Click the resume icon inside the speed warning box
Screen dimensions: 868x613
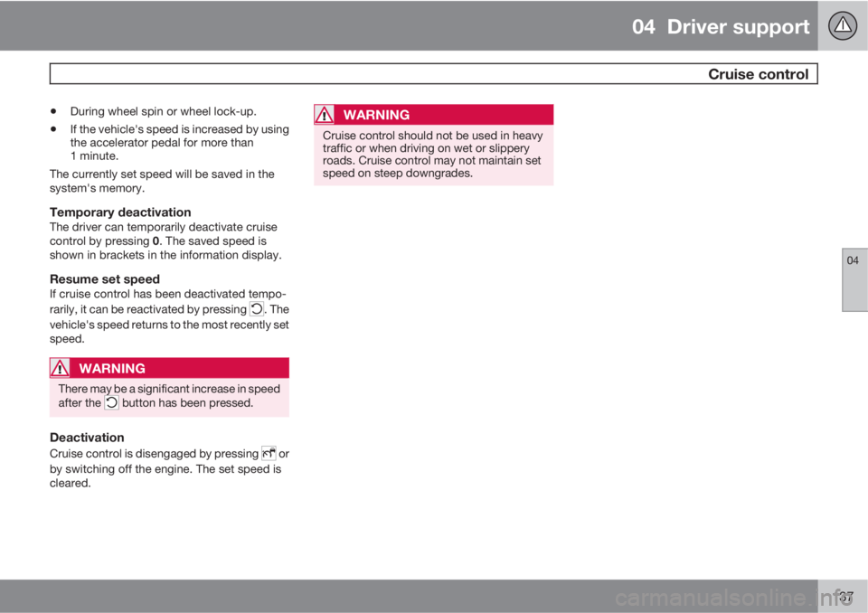pyautogui.click(x=111, y=402)
